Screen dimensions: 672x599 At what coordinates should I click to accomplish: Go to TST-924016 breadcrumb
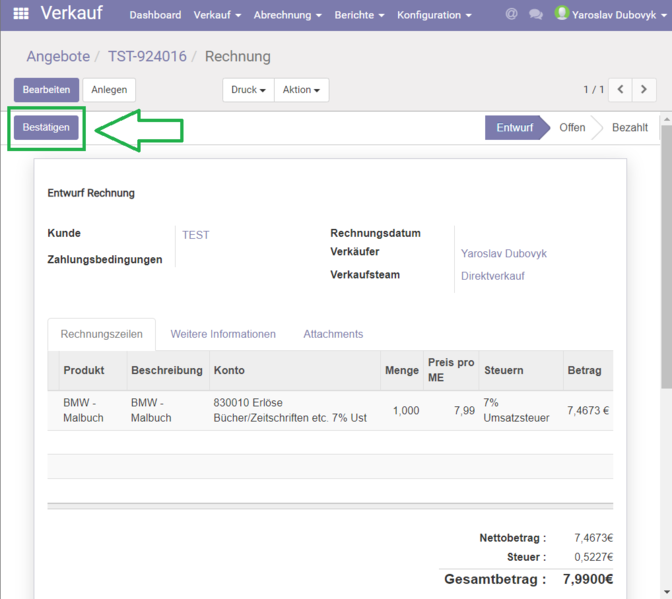tap(147, 56)
